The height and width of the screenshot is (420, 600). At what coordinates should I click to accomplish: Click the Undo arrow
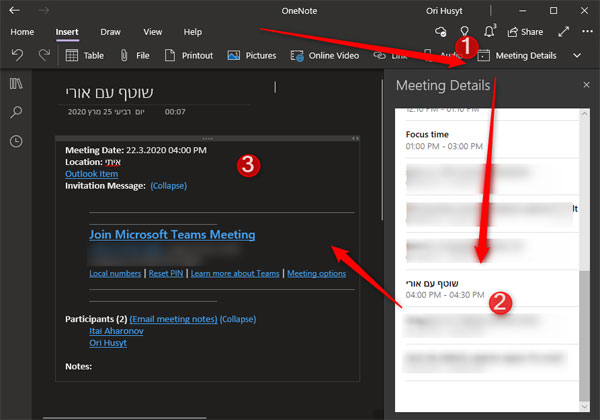point(16,56)
